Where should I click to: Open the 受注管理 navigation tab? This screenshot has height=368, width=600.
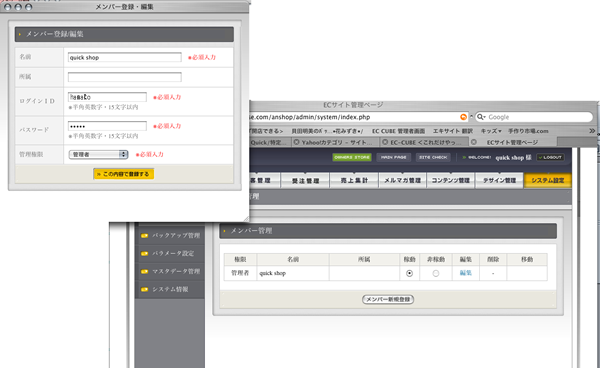[x=305, y=181]
